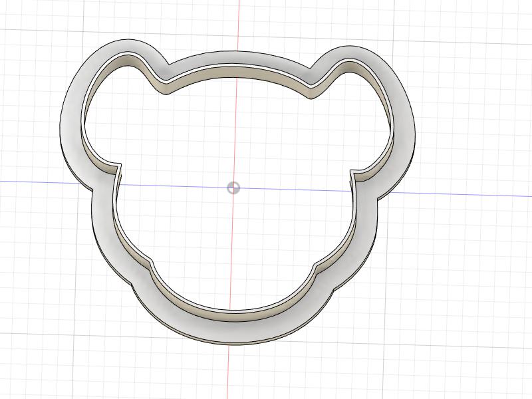Screen dimensions: 532x399
Task: Select the origin point marker at the axes' intersection
Action: coord(233,188)
